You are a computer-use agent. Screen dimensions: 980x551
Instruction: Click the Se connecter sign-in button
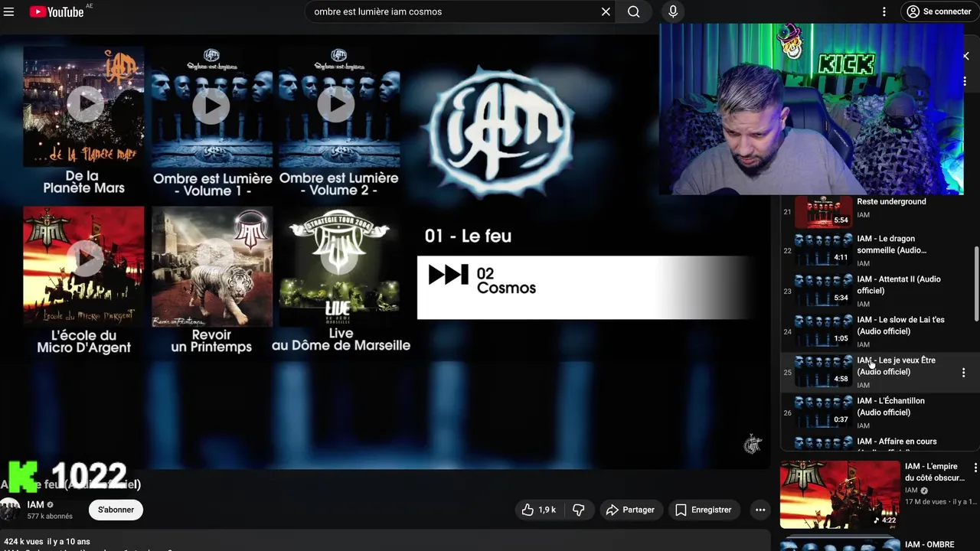tap(939, 11)
